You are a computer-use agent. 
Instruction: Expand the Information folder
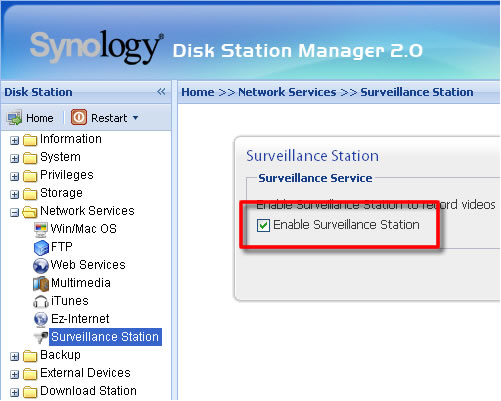point(14,140)
